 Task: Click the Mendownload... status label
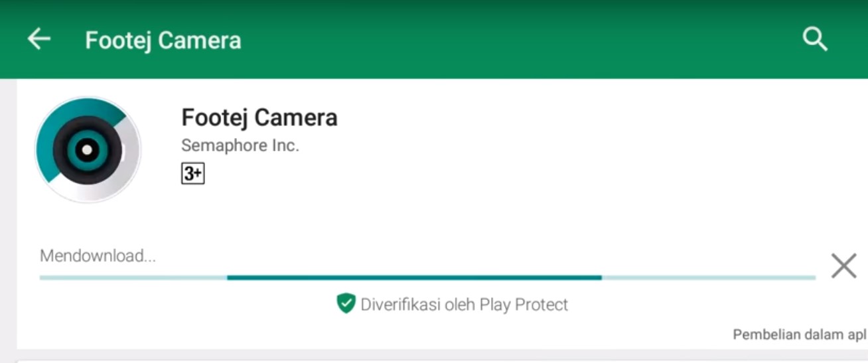98,255
